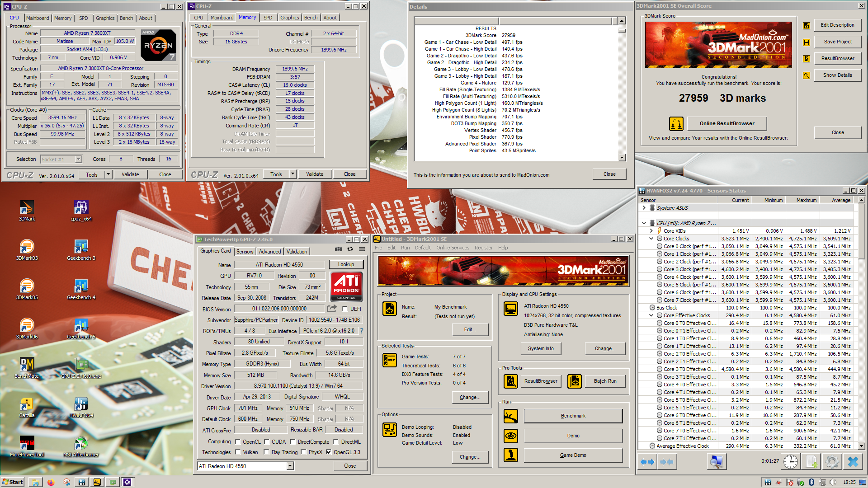
Task: Click the Windows Start button
Action: [x=13, y=482]
